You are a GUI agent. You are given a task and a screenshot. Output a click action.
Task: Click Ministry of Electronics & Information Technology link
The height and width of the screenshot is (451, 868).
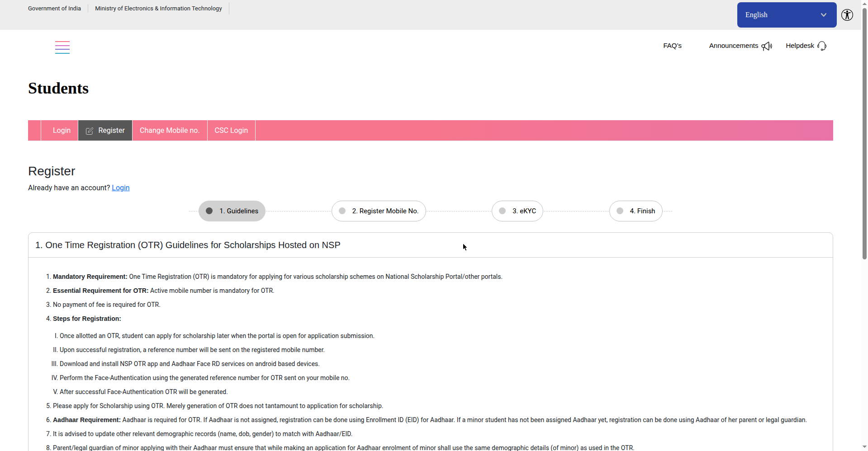158,9
